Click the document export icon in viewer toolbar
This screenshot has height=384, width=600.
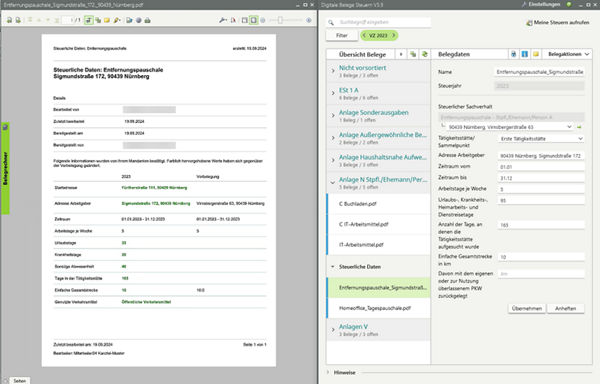tap(129, 20)
